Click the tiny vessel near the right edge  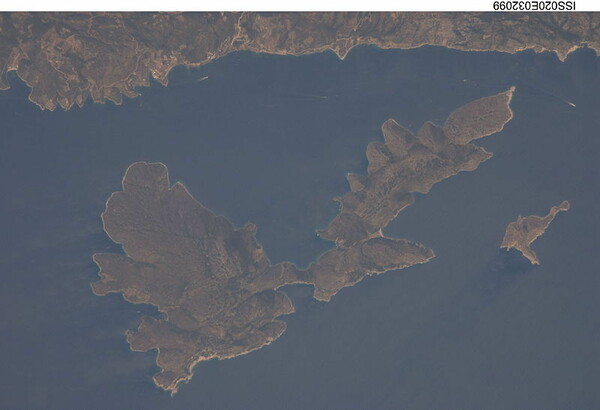coord(571,103)
